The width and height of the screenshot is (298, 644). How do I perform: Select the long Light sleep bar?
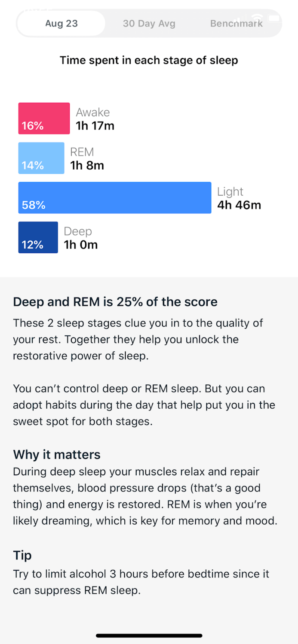point(114,198)
